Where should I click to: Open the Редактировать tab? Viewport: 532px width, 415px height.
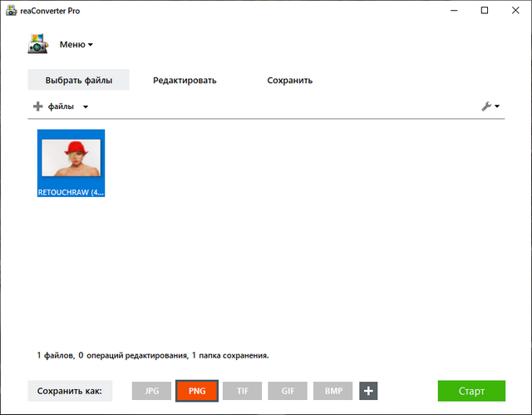click(185, 81)
